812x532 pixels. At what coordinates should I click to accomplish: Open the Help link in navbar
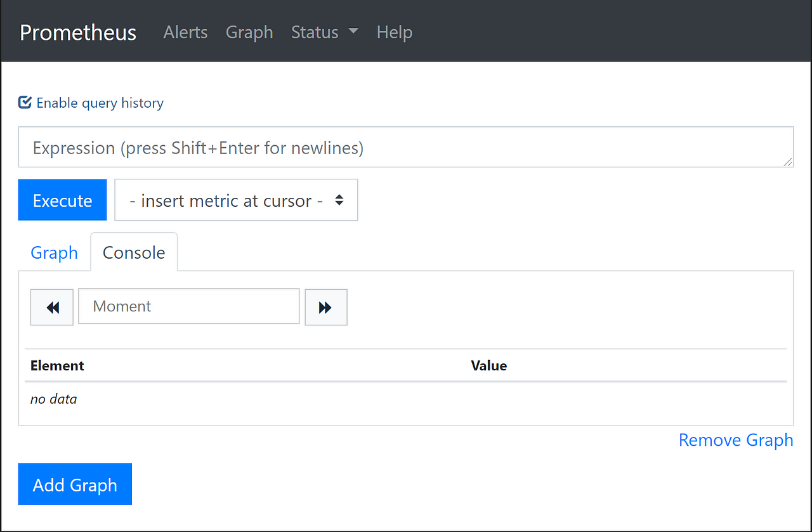click(x=395, y=32)
